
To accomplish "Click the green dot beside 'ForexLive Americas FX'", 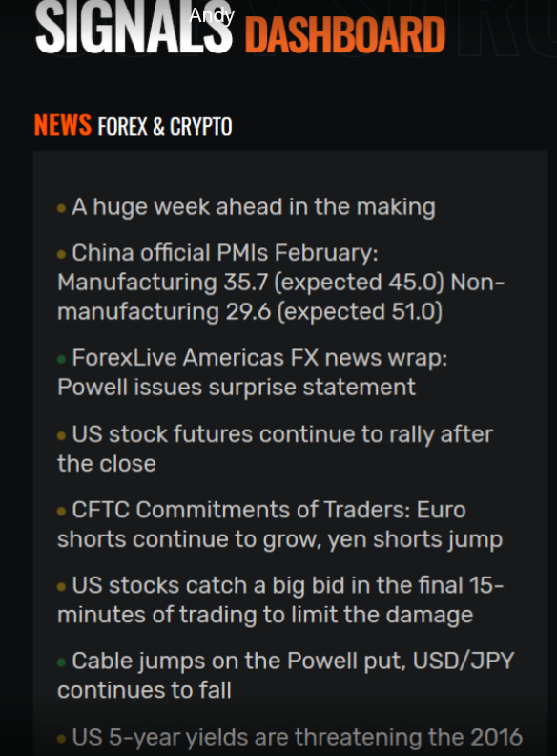I will pos(61,359).
